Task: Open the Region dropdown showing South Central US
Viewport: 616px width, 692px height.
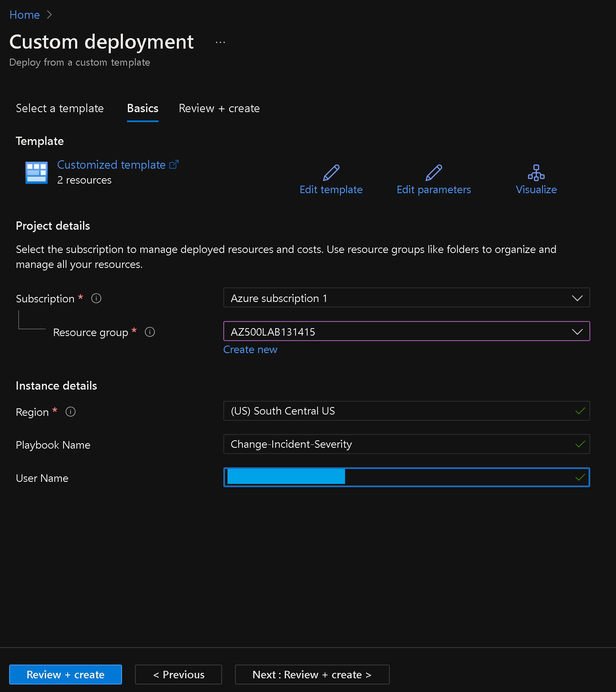Action: pos(406,411)
